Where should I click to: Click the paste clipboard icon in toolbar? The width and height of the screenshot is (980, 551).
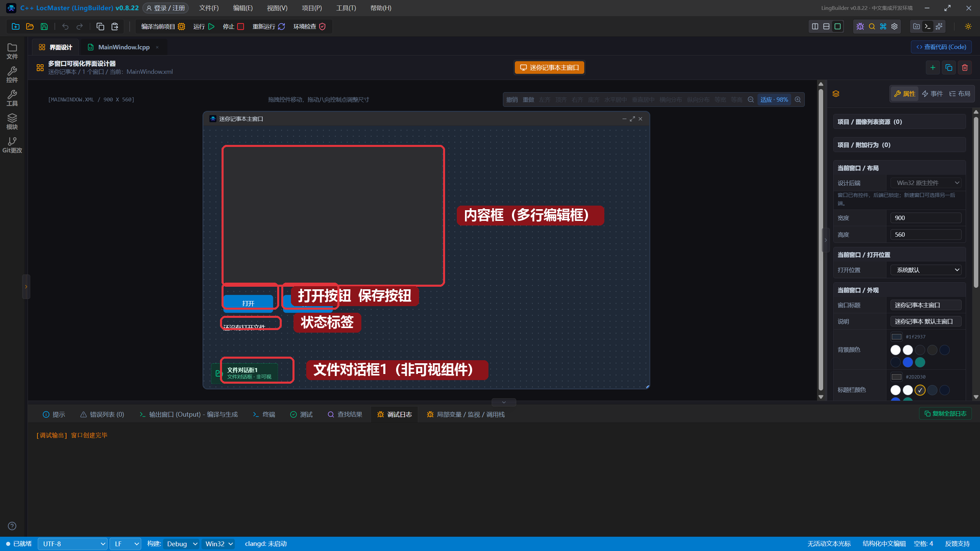[x=115, y=27]
